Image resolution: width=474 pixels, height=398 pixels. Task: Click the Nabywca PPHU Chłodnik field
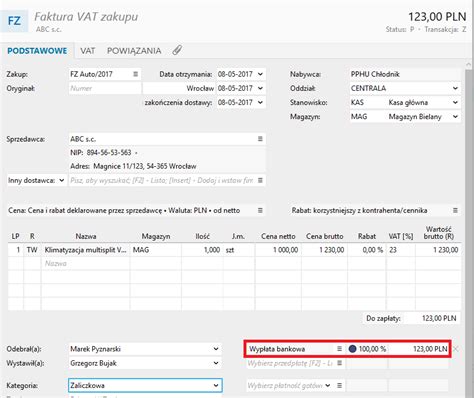(x=405, y=74)
